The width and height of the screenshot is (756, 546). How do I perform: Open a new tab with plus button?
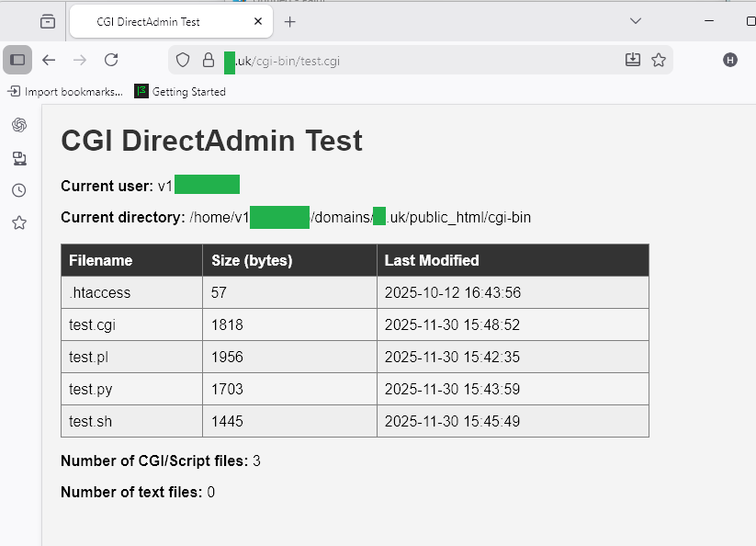click(x=290, y=21)
